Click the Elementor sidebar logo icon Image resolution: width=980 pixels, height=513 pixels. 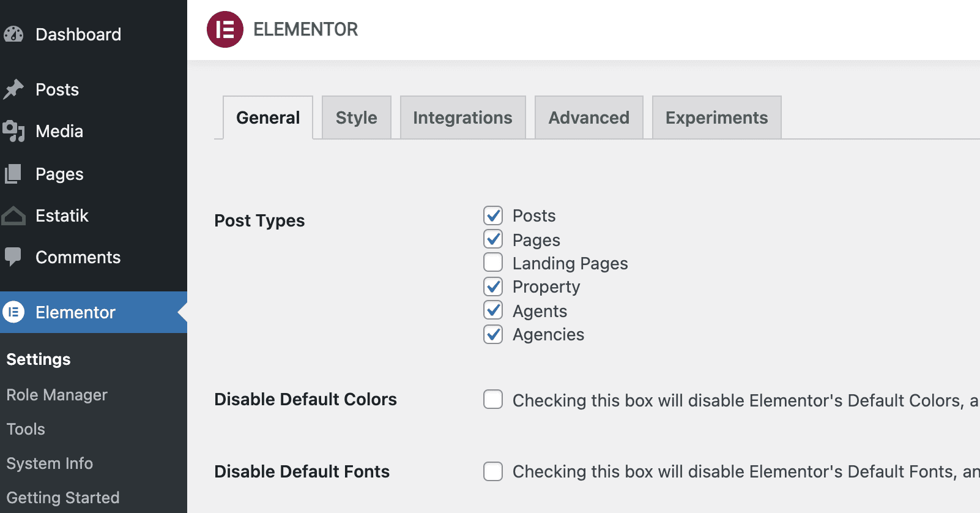13,312
